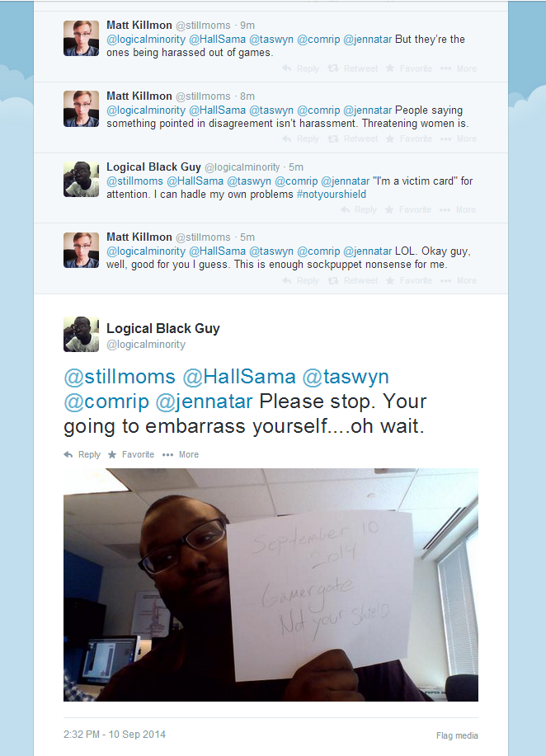Open the @HallSama mention in the main tweet
Viewport: 546px width, 756px height.
coord(238,377)
